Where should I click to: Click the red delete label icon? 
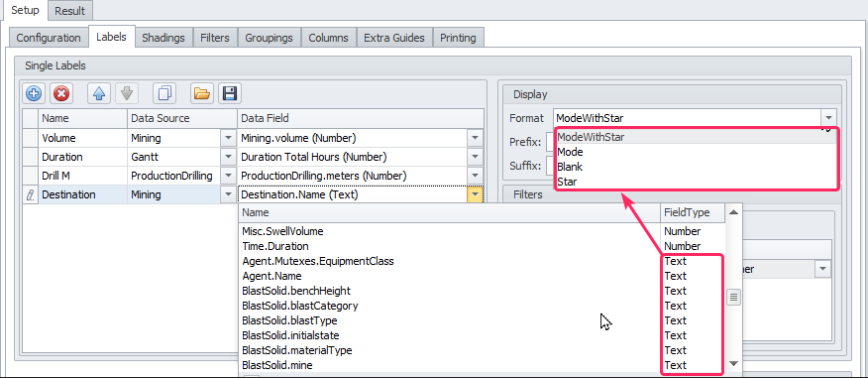point(60,93)
